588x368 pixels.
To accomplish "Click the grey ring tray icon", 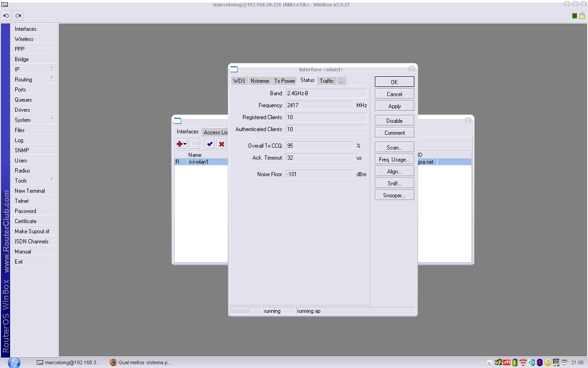I will pos(565,362).
